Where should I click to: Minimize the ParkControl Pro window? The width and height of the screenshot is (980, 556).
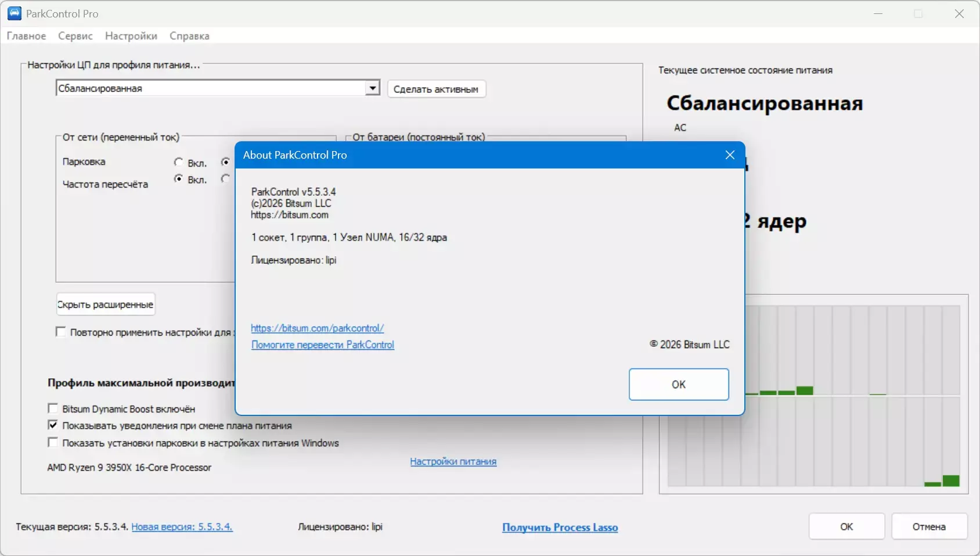click(x=878, y=13)
